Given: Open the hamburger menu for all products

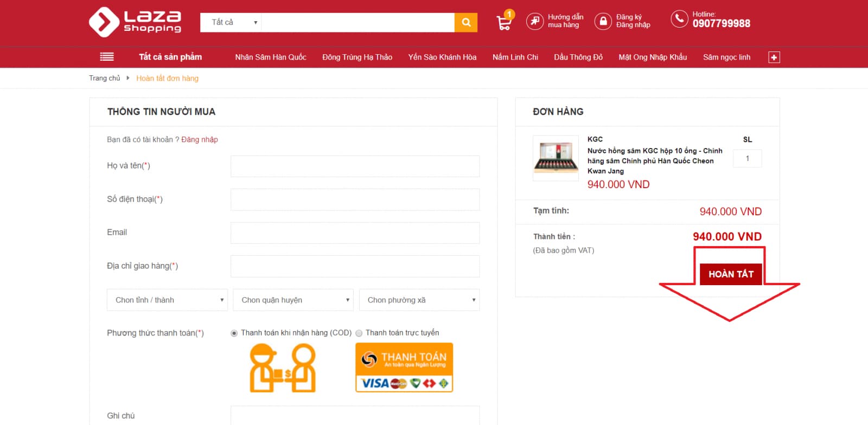Looking at the screenshot, I should 107,57.
